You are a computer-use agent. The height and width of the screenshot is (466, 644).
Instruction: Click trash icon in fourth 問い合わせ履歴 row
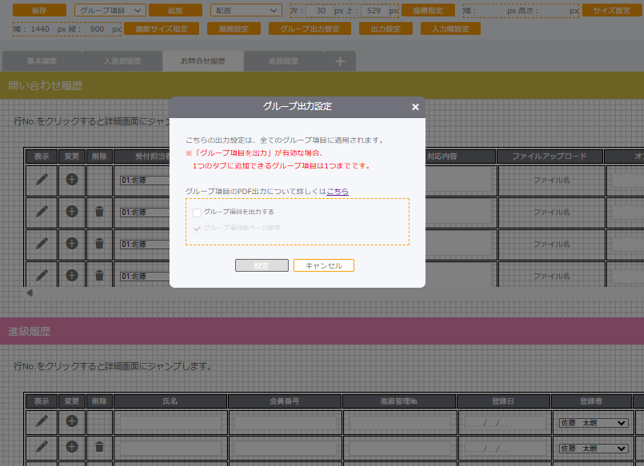99,275
